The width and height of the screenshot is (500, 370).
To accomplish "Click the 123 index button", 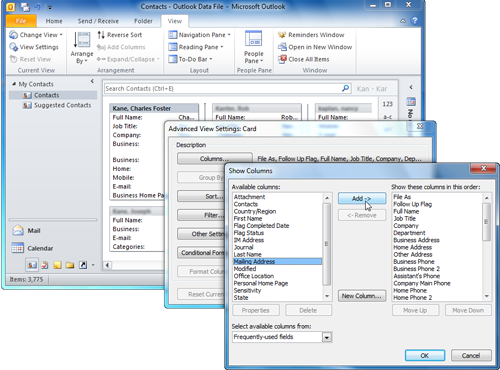I will click(387, 104).
